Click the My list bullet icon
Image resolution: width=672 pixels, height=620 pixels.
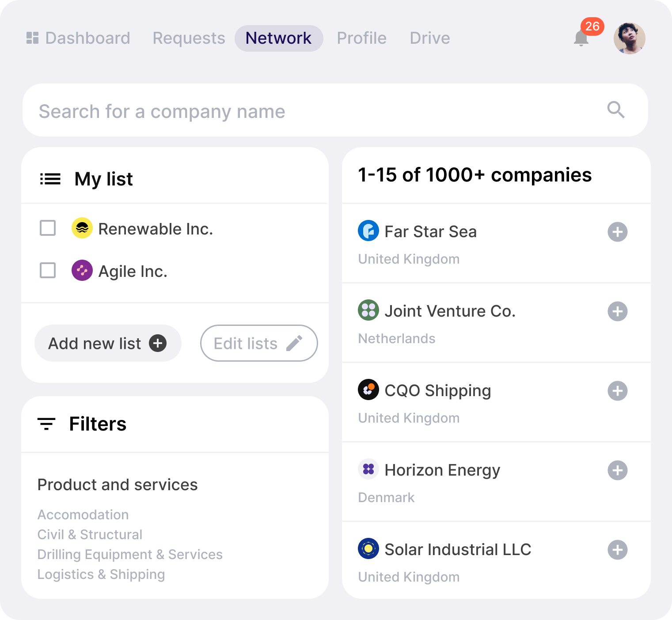50,179
